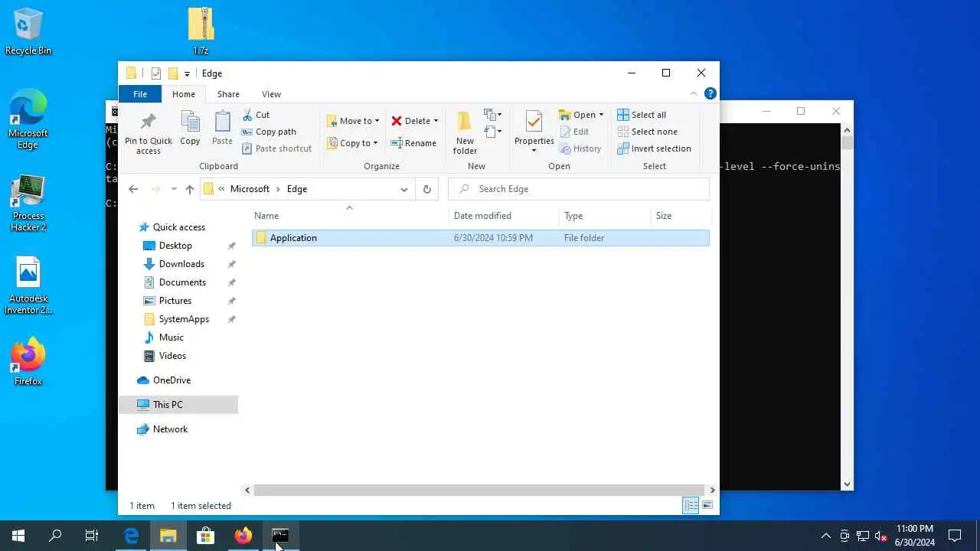Sort by the Size column header
Image resolution: width=980 pixels, height=551 pixels.
pyautogui.click(x=680, y=216)
